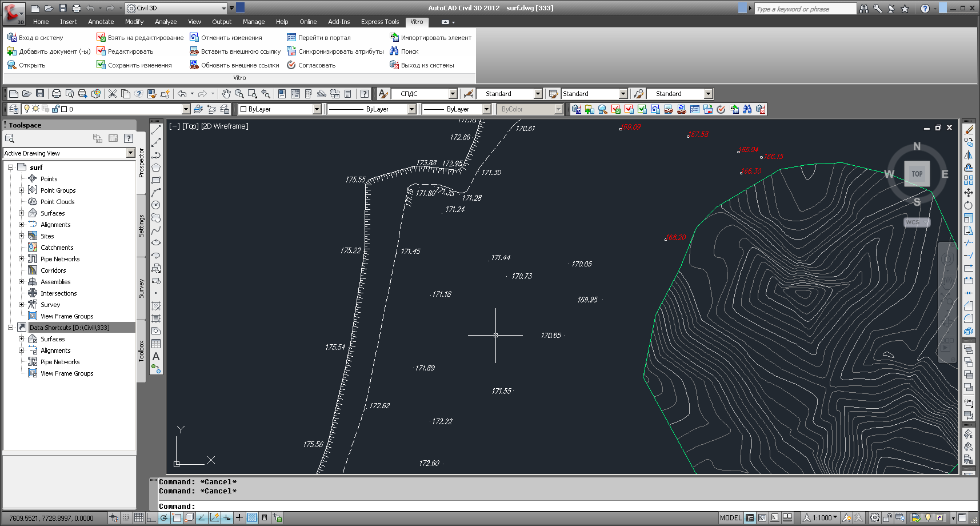Select the Line draw tool
The height and width of the screenshot is (526, 980).
156,130
